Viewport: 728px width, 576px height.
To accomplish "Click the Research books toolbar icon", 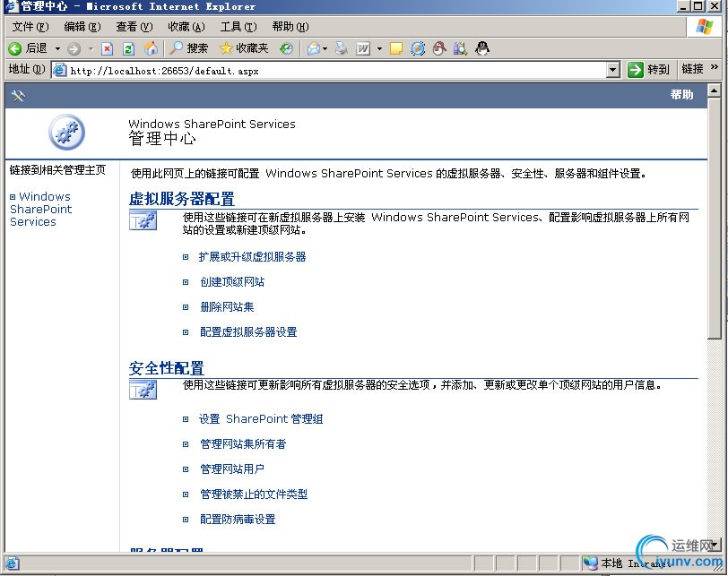I will coord(460,48).
